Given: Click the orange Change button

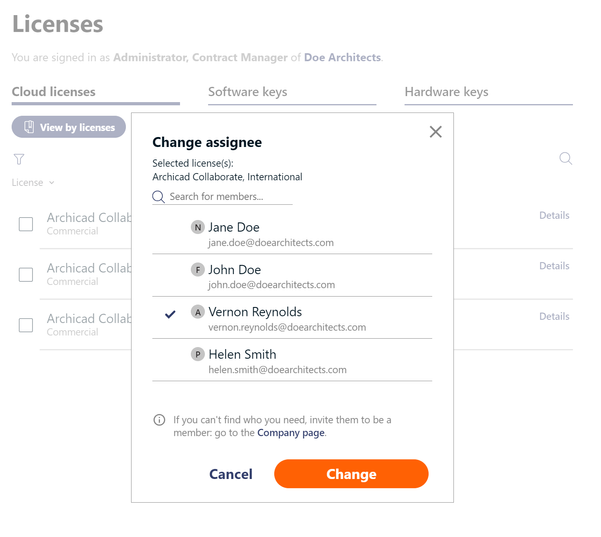Looking at the screenshot, I should [351, 474].
